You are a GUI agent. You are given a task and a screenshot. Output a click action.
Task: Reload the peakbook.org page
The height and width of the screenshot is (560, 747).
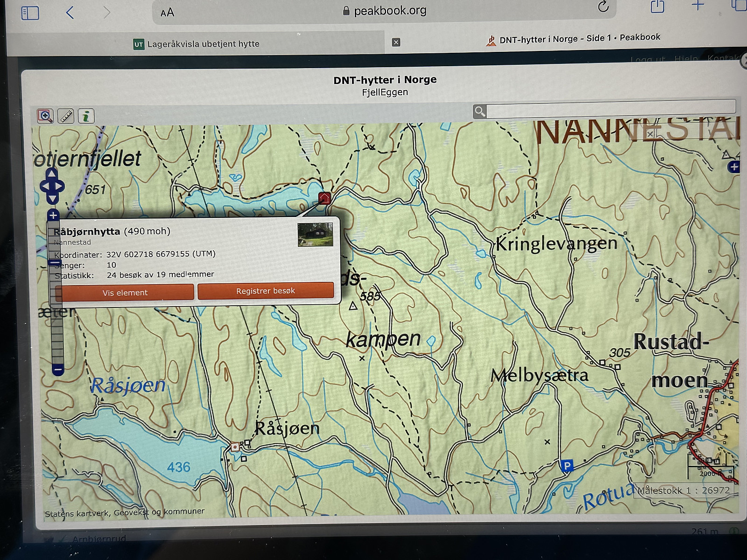(x=603, y=7)
